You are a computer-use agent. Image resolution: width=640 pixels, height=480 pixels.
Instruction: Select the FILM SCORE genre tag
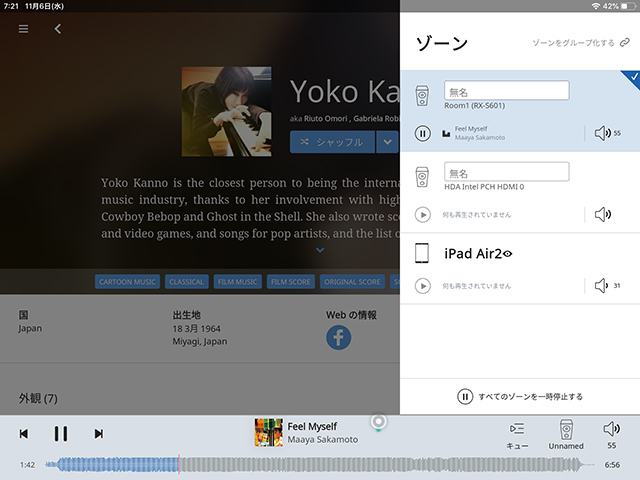[291, 282]
